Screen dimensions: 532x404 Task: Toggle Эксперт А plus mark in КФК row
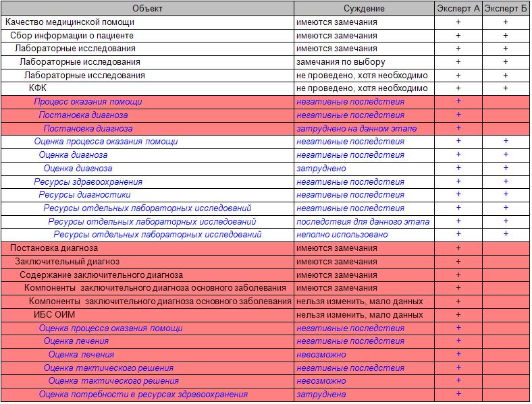coord(458,88)
